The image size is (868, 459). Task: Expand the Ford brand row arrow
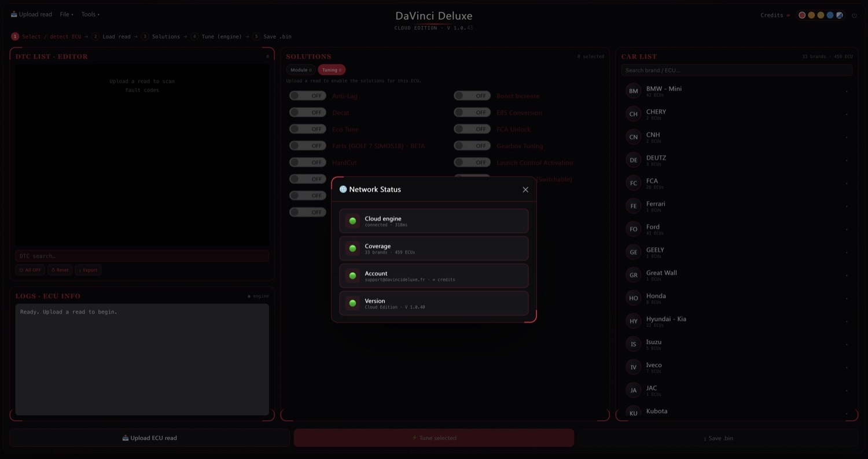coord(847,230)
